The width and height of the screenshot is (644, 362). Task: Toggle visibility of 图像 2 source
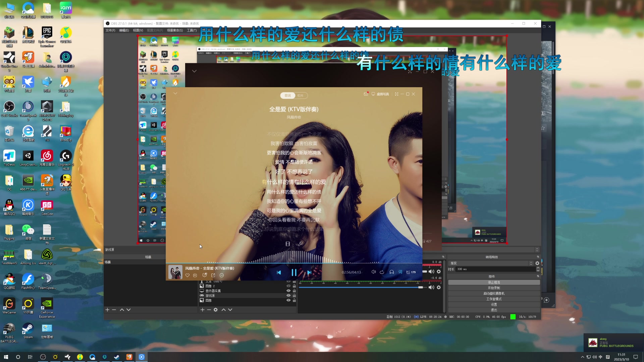coord(288,286)
